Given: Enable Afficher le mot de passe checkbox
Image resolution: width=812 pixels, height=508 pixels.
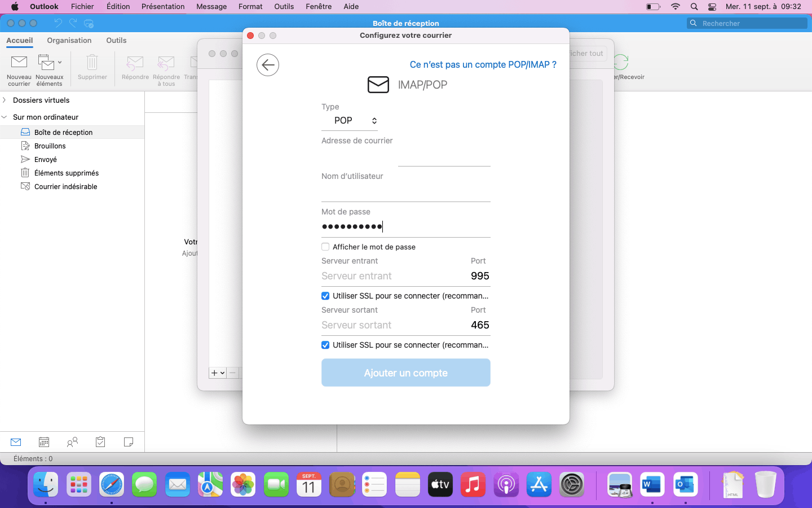Looking at the screenshot, I should (x=325, y=247).
